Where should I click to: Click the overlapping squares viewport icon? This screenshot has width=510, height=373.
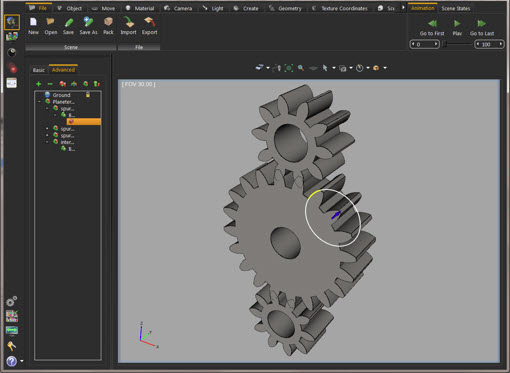pyautogui.click(x=342, y=68)
